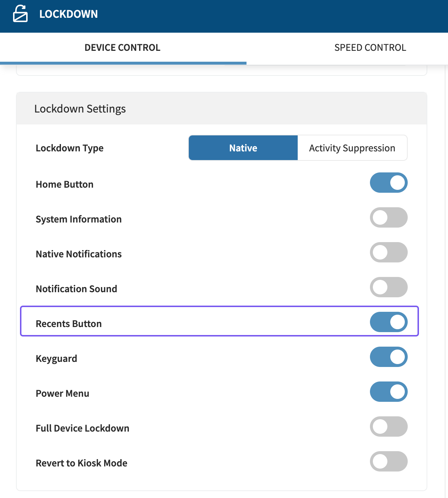Turn on Revert to Kiosk Mode
448x498 pixels.
click(x=388, y=461)
